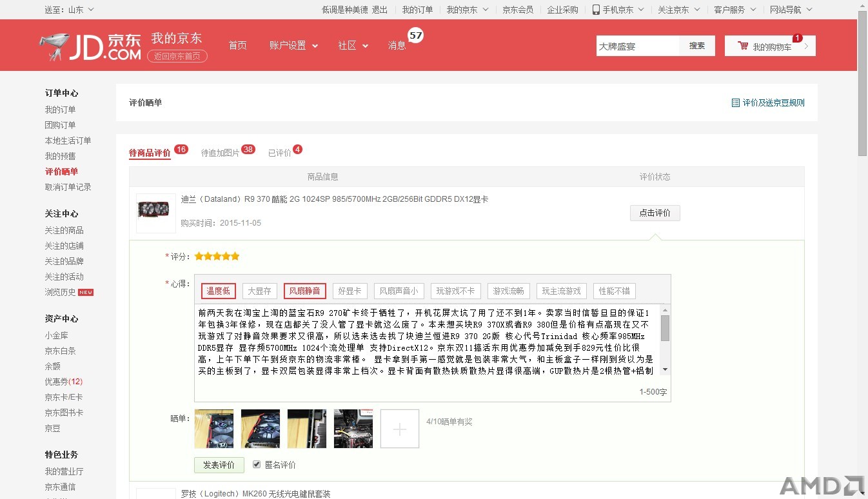The image size is (868, 499).
Task: Open the 迪兰 R9 370 product title
Action: click(x=335, y=199)
